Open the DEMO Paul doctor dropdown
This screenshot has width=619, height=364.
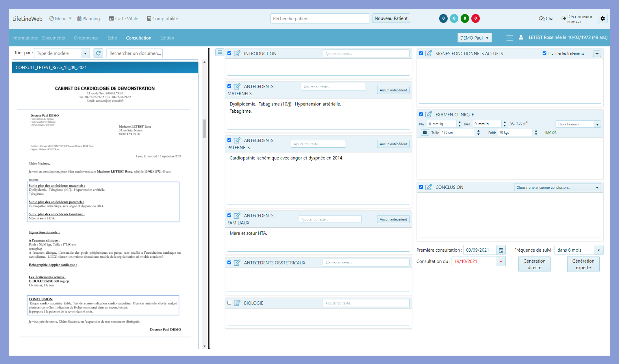(x=474, y=38)
